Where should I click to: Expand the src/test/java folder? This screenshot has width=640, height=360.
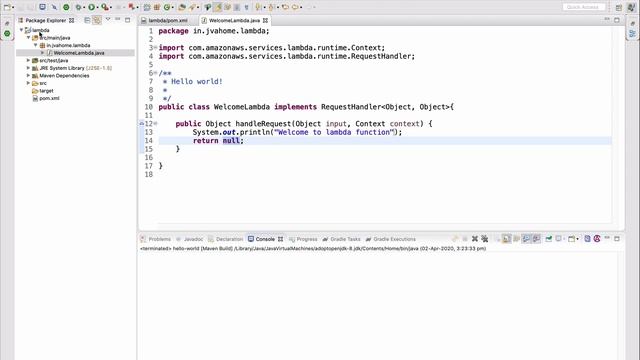tap(29, 60)
